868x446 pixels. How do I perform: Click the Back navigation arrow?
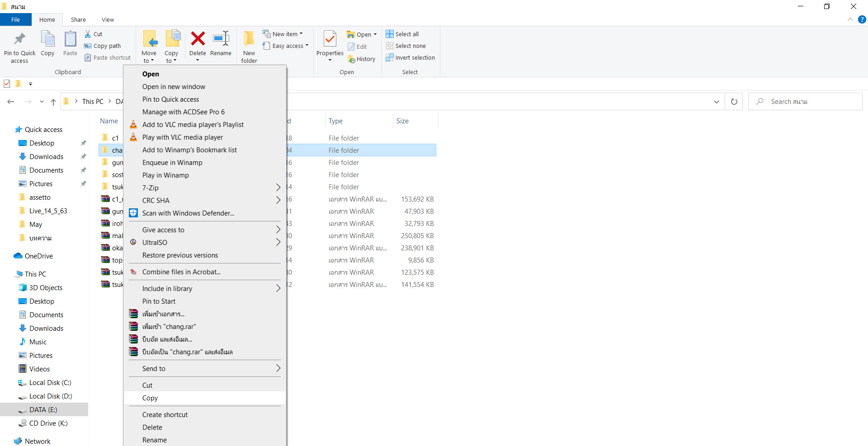(11, 102)
